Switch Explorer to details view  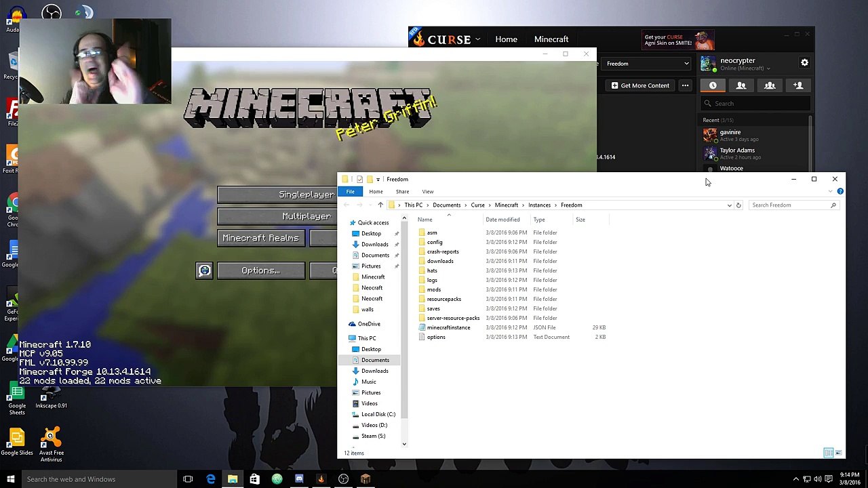829,453
